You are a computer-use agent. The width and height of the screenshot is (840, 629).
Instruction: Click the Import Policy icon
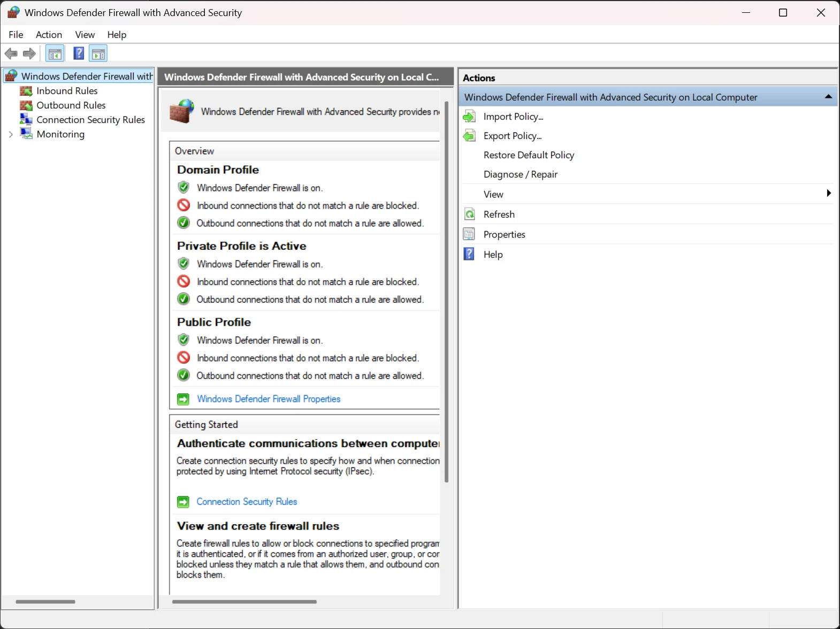pyautogui.click(x=469, y=117)
